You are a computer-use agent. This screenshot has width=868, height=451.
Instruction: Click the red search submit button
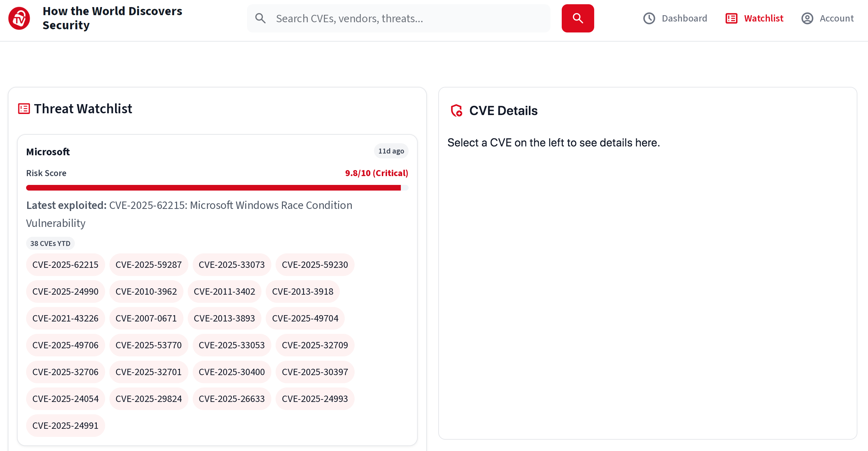578,18
